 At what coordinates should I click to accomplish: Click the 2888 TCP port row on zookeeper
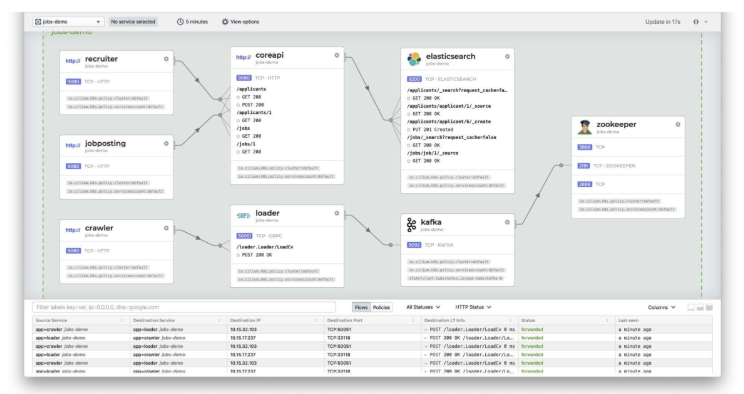click(628, 184)
